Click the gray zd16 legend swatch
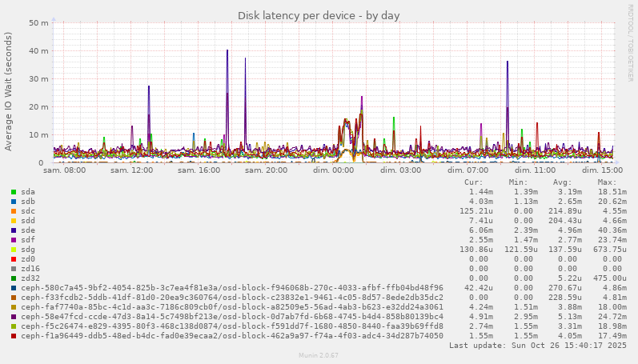The height and width of the screenshot is (364, 638). click(14, 269)
